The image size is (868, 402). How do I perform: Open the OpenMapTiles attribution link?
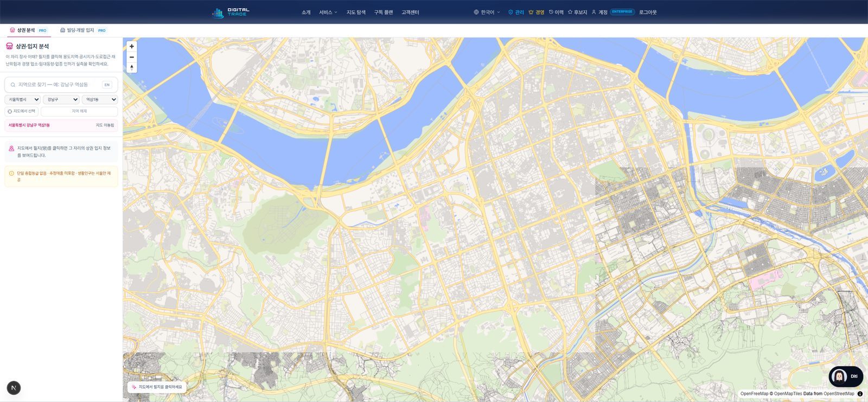coord(788,394)
